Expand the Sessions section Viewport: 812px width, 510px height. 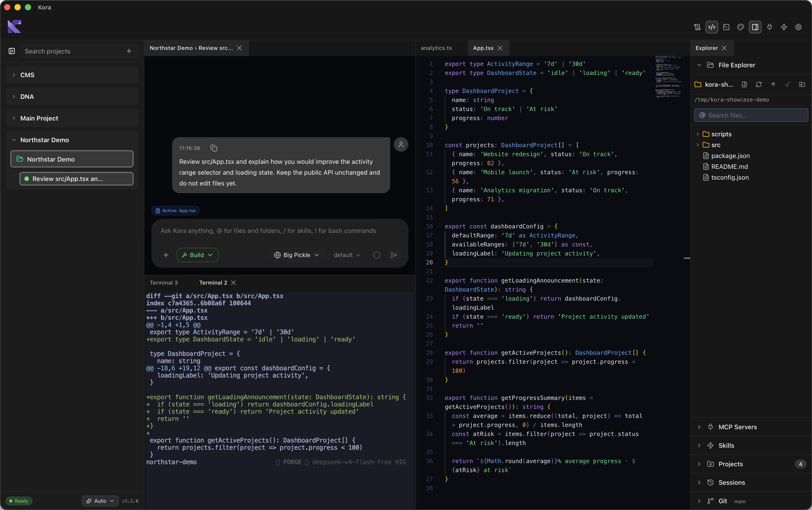[751, 483]
